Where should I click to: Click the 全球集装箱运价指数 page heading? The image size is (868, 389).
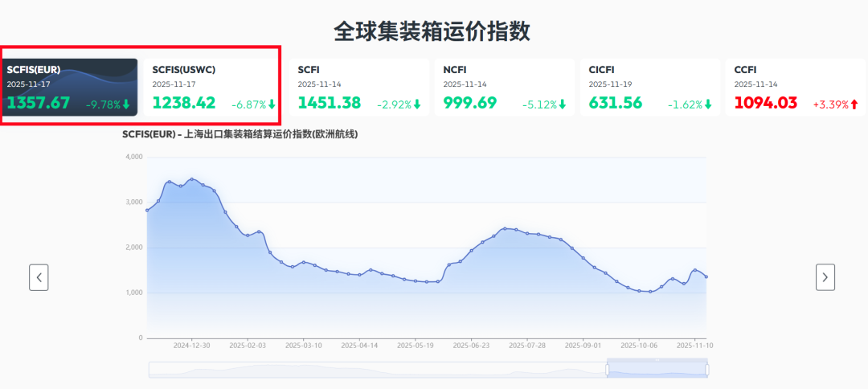click(432, 31)
